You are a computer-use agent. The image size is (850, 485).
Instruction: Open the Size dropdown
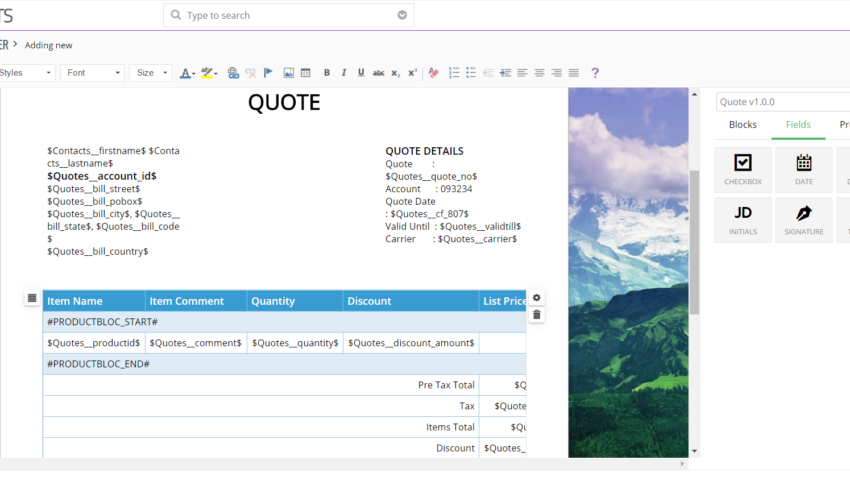pyautogui.click(x=151, y=73)
